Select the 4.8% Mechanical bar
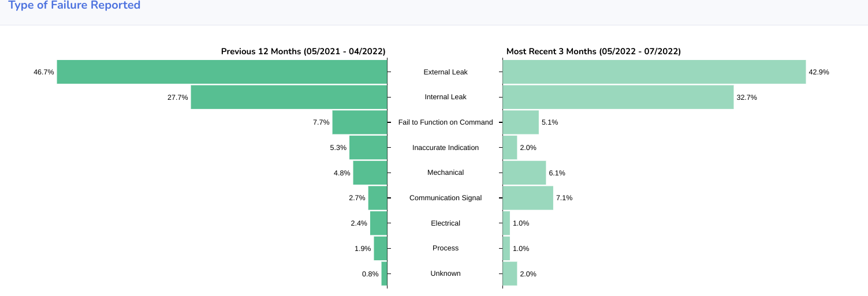This screenshot has height=296, width=868. tap(370, 173)
